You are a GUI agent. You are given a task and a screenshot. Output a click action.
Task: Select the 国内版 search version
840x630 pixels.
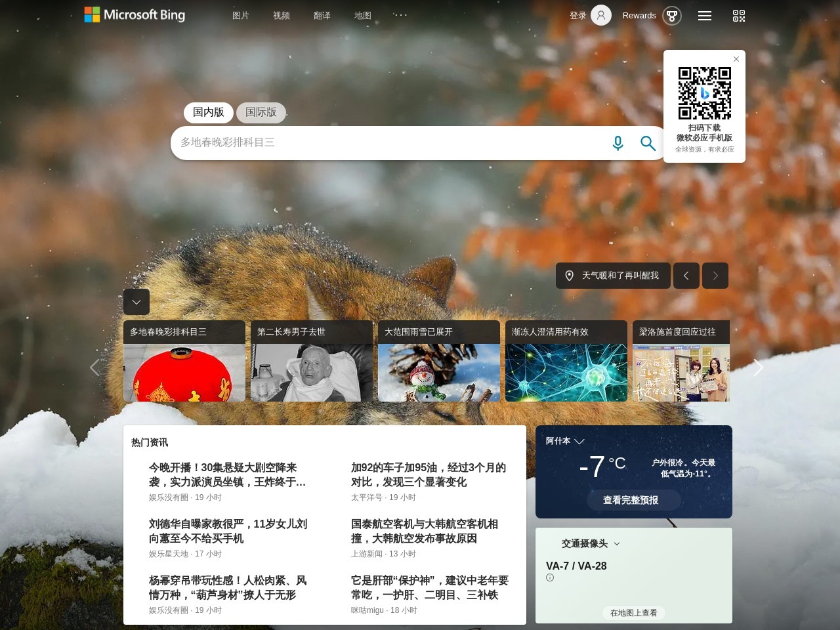[x=207, y=112]
